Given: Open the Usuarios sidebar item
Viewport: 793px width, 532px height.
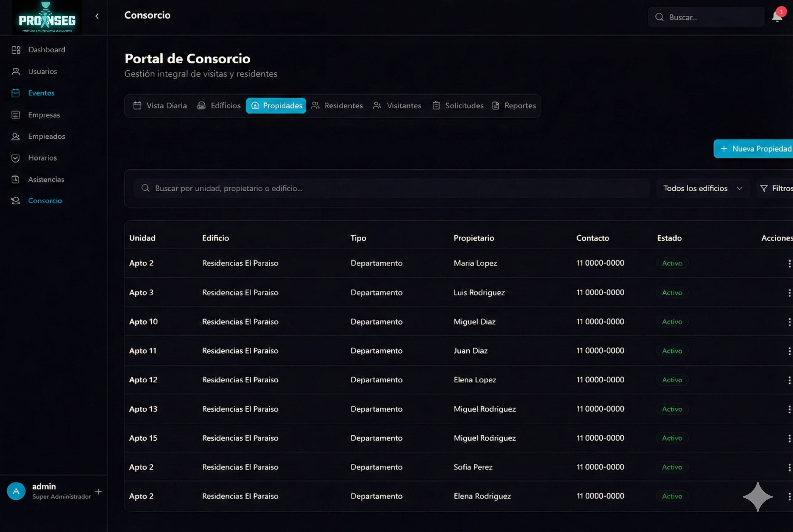Looking at the screenshot, I should [x=42, y=71].
